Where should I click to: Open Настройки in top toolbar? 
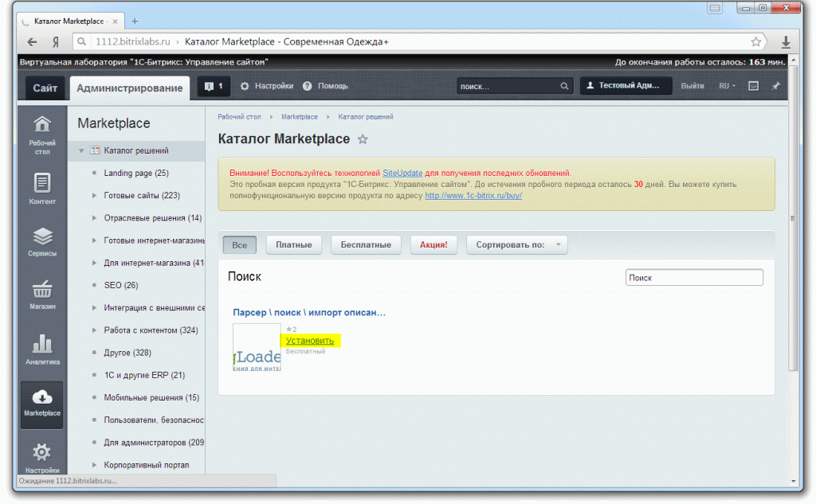pyautogui.click(x=268, y=86)
